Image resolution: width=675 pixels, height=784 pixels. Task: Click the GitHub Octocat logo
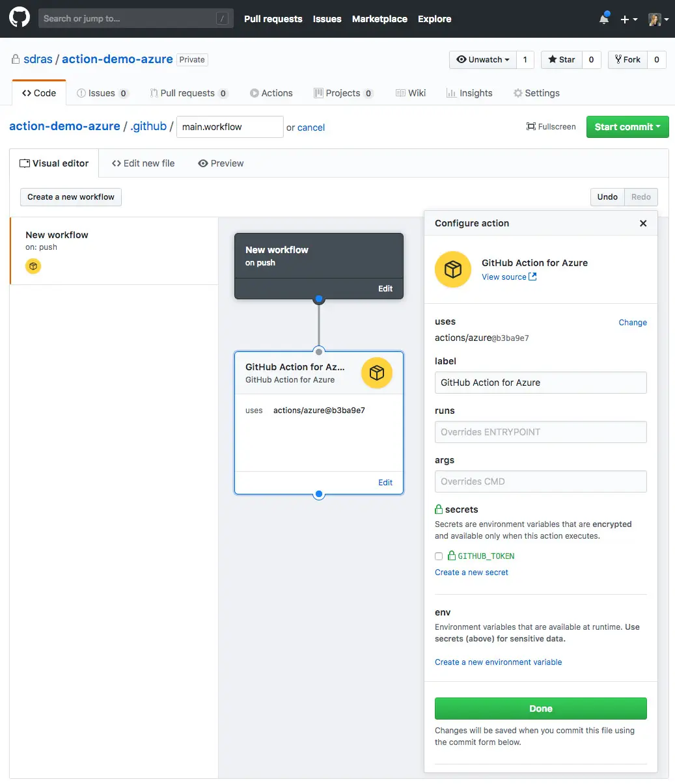tap(20, 18)
